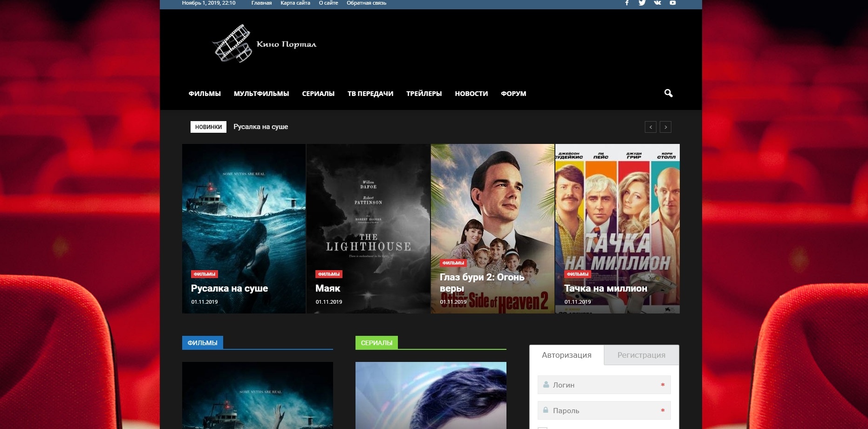Click the Кино Портал film-reel logo
This screenshot has width=868, height=429.
click(x=264, y=44)
